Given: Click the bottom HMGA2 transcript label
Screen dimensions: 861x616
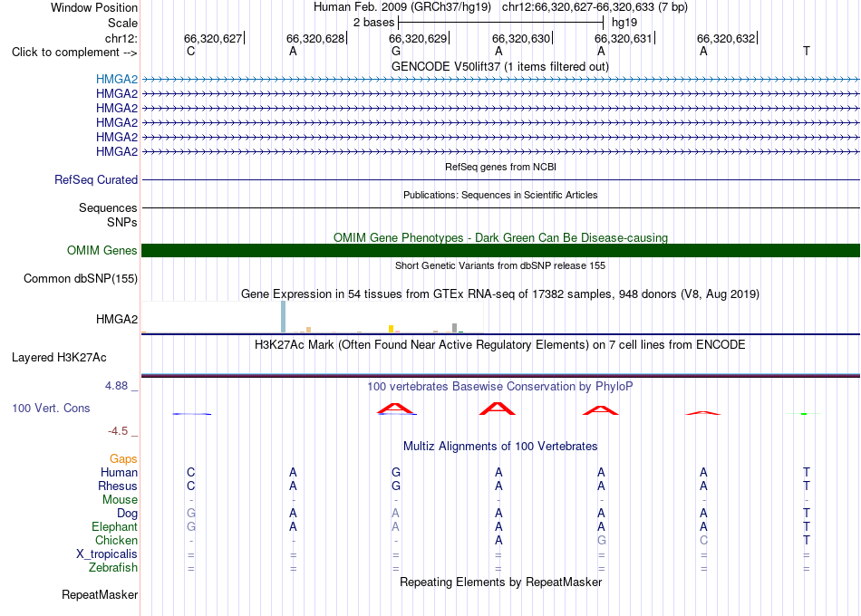Looking at the screenshot, I should [116, 151].
